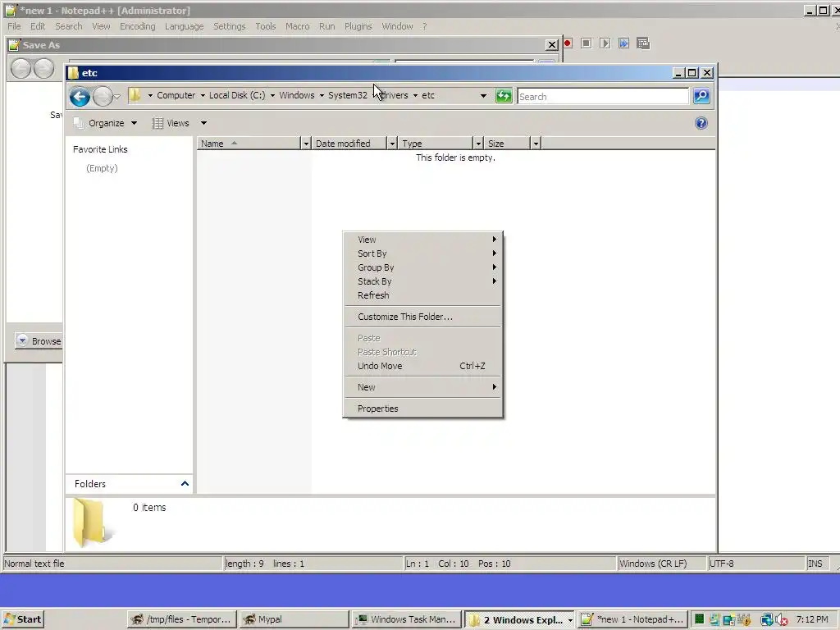840x630 pixels.
Task: Open Name column filter dropdown
Action: point(305,144)
